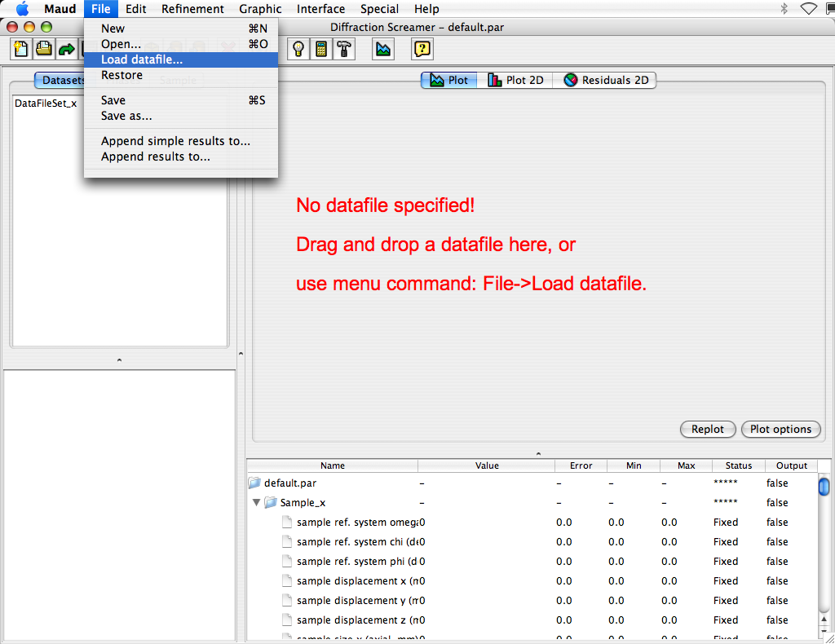Open Plot options
Viewport: 835px width, 644px height.
click(780, 429)
